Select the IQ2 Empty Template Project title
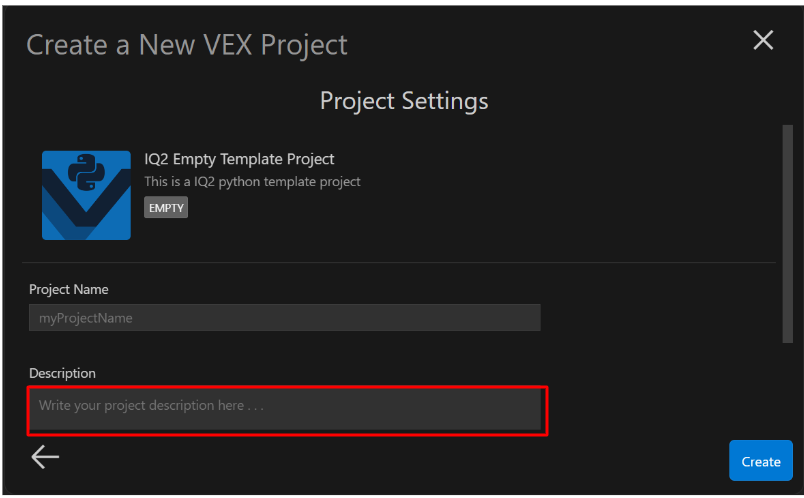 (x=239, y=159)
